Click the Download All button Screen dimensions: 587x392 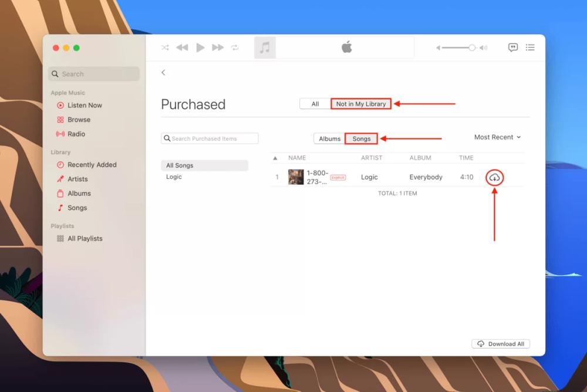point(501,344)
